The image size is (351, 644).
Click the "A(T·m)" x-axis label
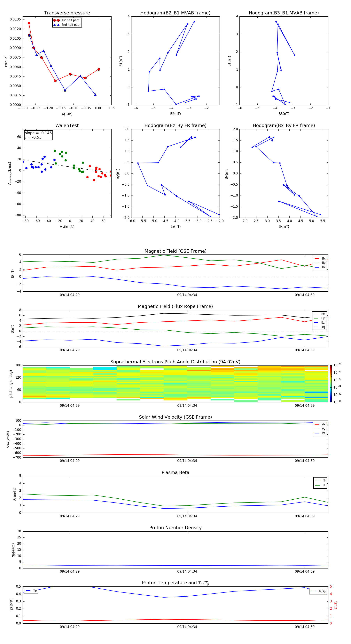tap(67, 114)
